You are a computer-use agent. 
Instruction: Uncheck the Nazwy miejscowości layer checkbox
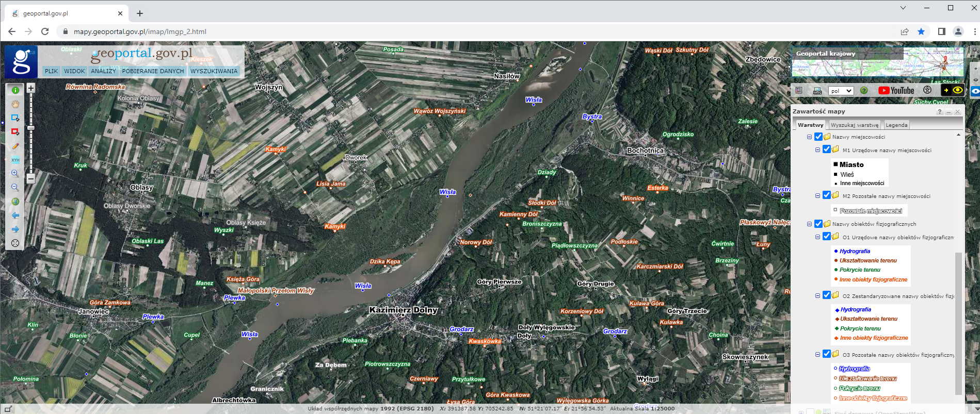tap(818, 137)
